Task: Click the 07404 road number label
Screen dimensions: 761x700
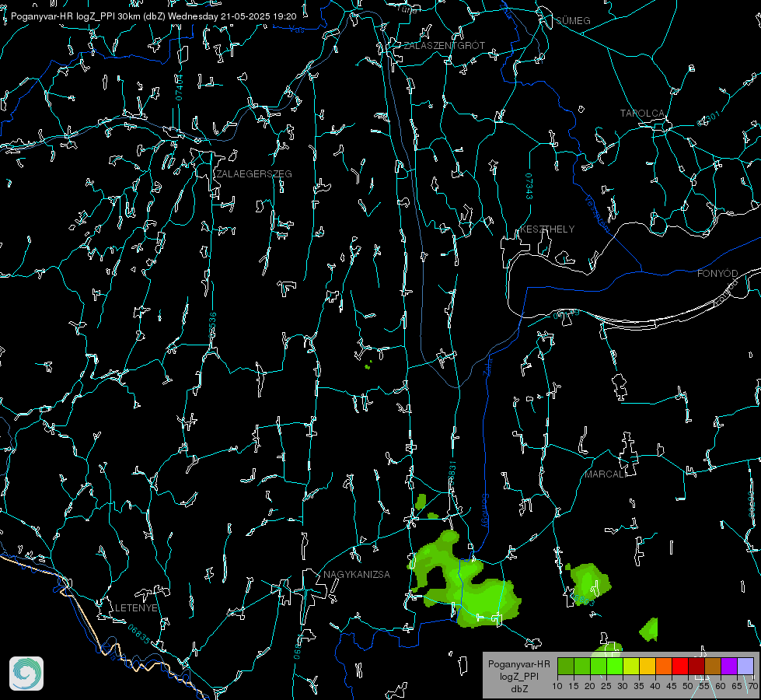Action: pyautogui.click(x=179, y=87)
